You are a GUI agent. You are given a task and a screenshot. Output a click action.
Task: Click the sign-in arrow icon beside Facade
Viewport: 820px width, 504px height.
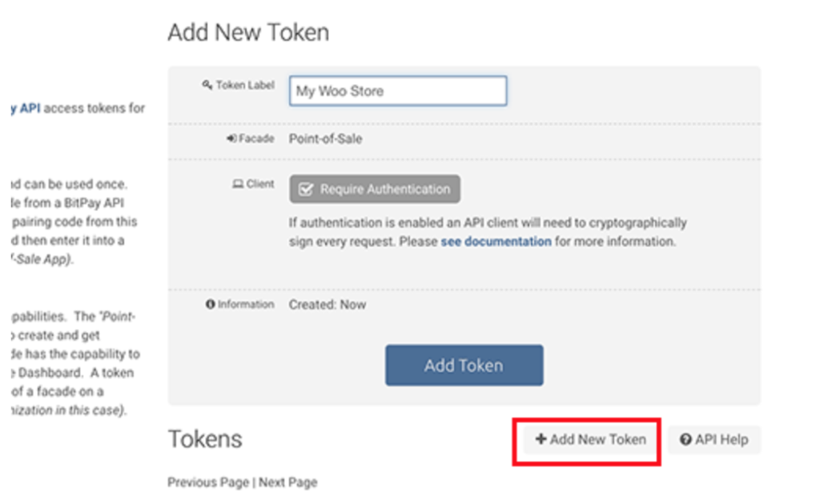point(231,138)
